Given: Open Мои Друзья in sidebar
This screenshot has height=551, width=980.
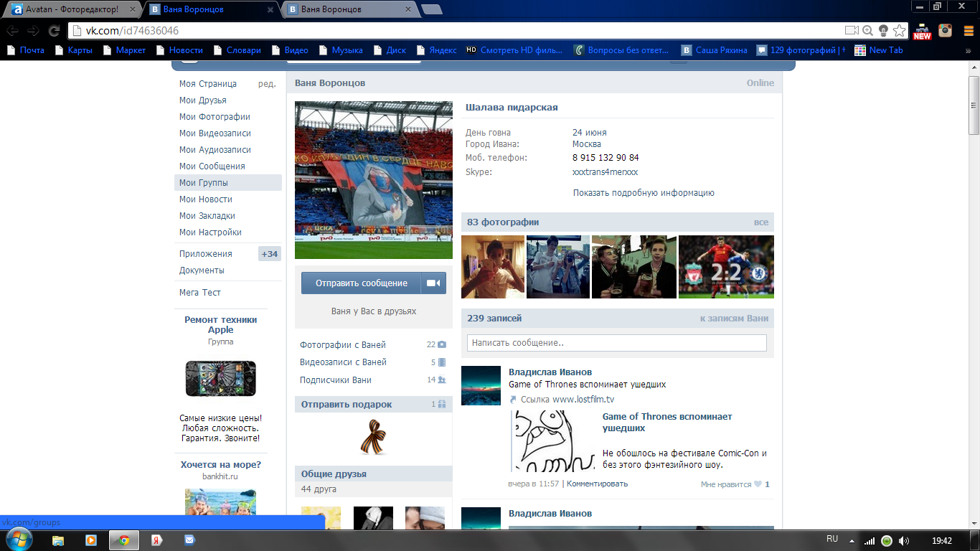Looking at the screenshot, I should click(x=203, y=100).
